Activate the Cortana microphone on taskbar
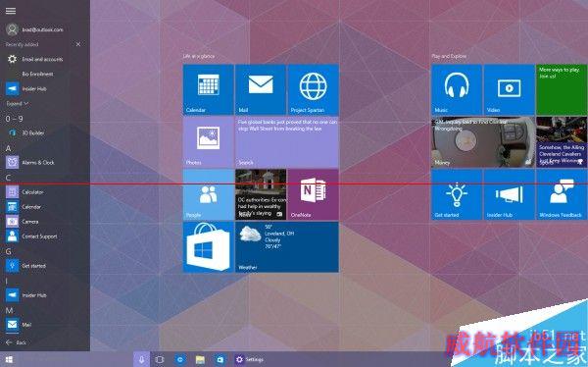The image size is (588, 367). tap(141, 359)
